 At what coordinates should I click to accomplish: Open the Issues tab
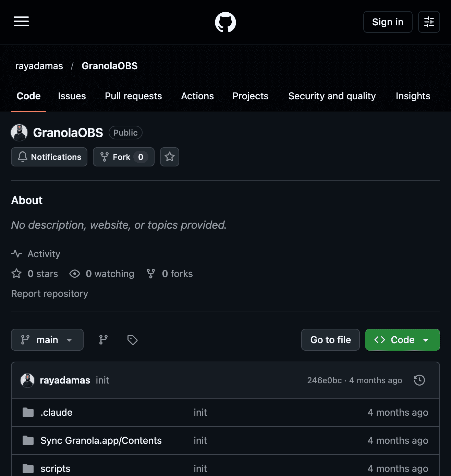[72, 96]
